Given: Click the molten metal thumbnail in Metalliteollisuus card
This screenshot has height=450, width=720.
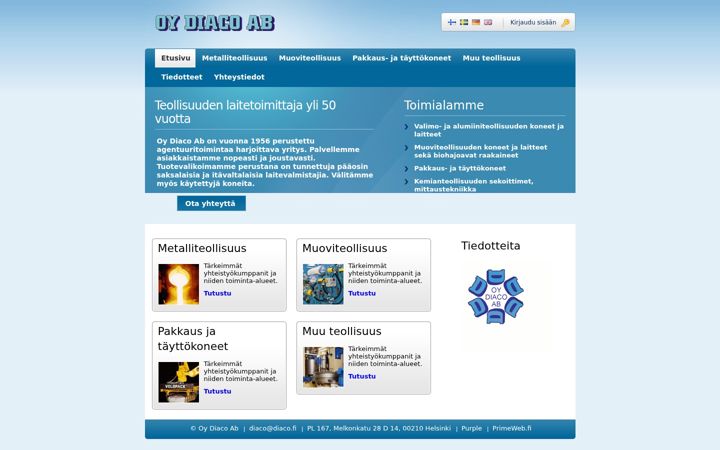Looking at the screenshot, I should coord(179,284).
